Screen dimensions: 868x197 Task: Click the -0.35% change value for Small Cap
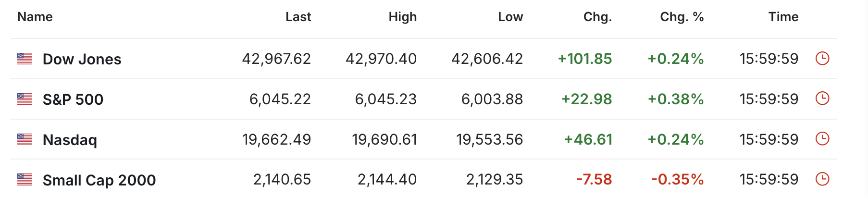[678, 180]
